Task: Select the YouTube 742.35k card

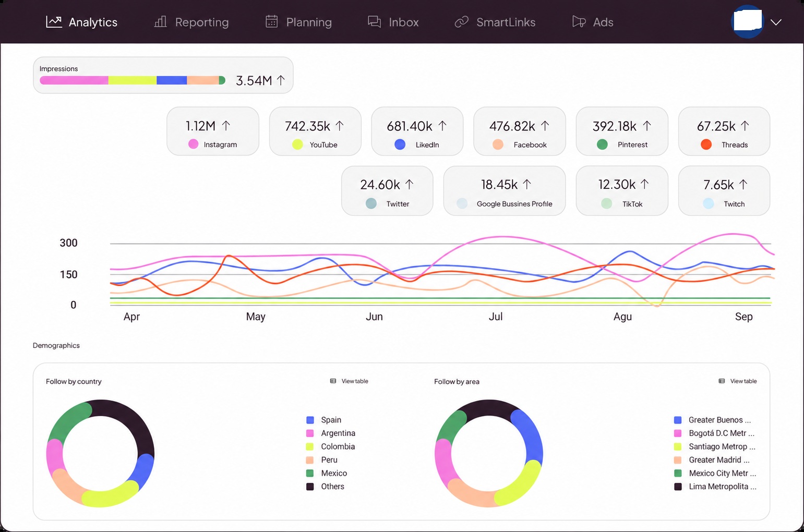Action: 315,131
